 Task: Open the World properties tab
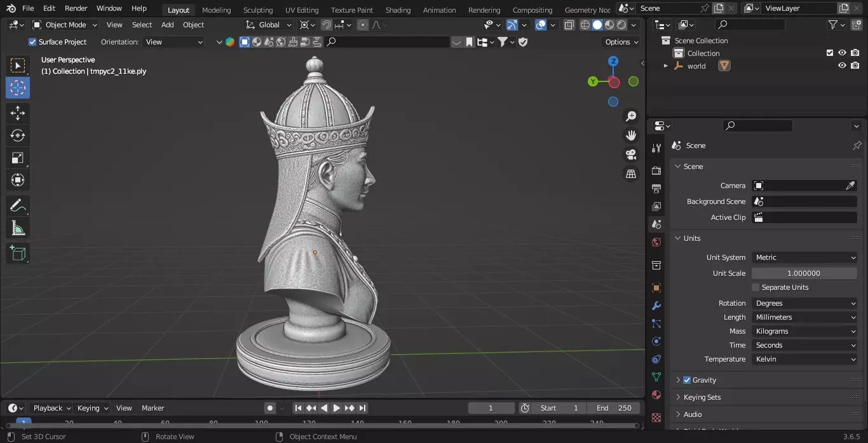tap(656, 242)
